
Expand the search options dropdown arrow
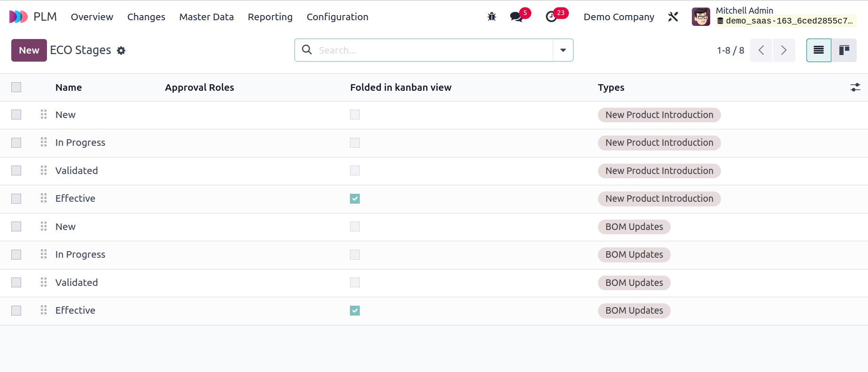(x=563, y=50)
